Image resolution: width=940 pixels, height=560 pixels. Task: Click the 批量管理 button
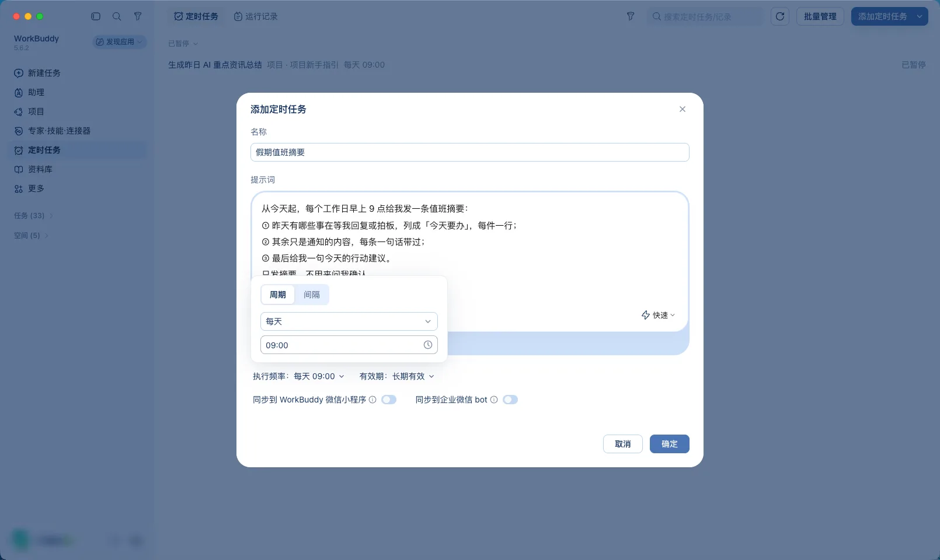(x=820, y=16)
